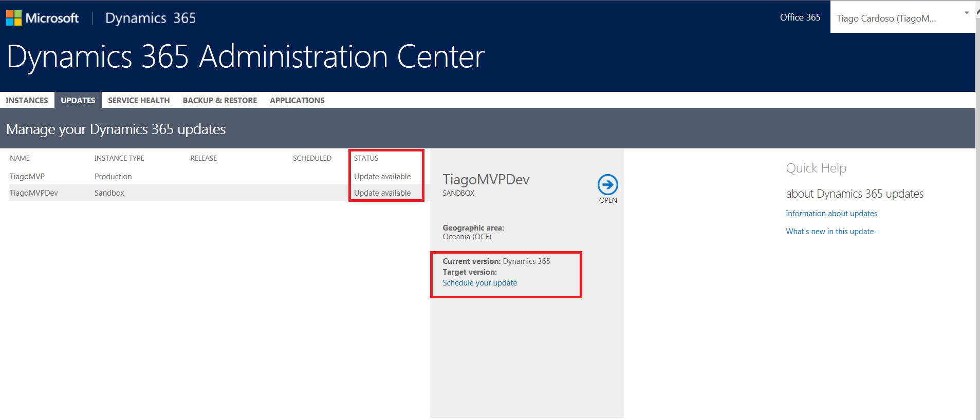
Task: Click the Microsoft logo icon
Action: (x=14, y=18)
